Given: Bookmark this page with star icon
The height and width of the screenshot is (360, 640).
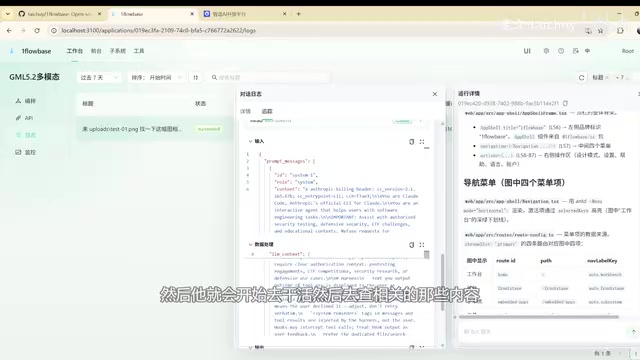Looking at the screenshot, I should (x=600, y=31).
